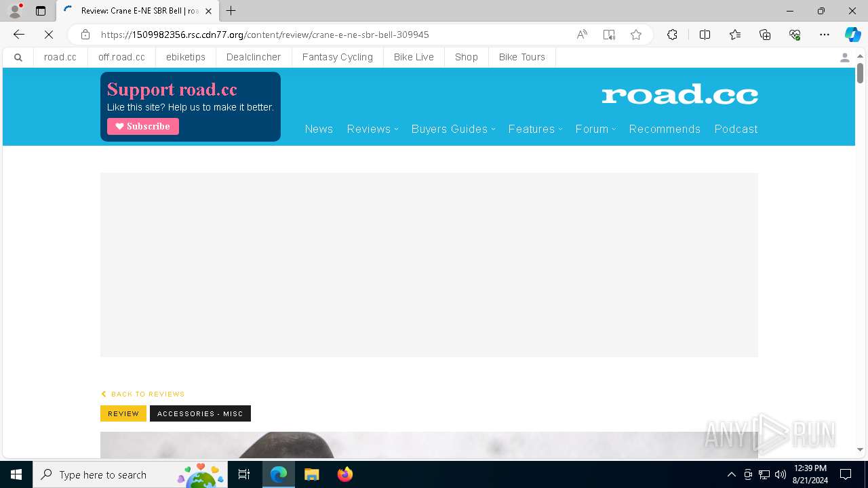
Task: Open Task View on taskbar
Action: click(x=244, y=474)
